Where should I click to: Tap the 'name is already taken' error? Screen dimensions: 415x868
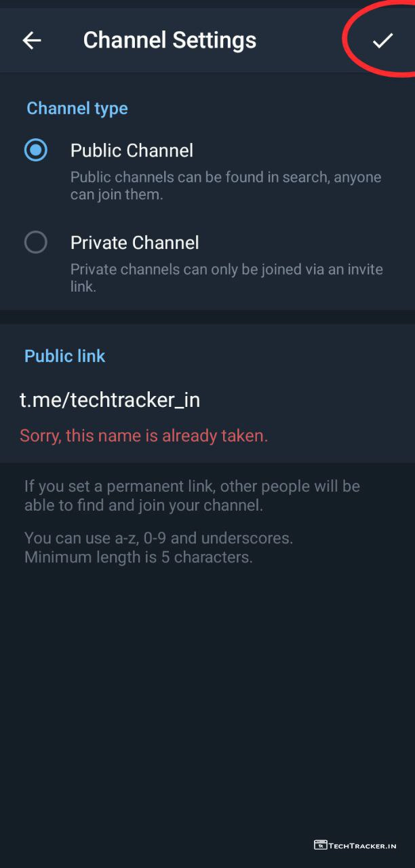point(144,436)
